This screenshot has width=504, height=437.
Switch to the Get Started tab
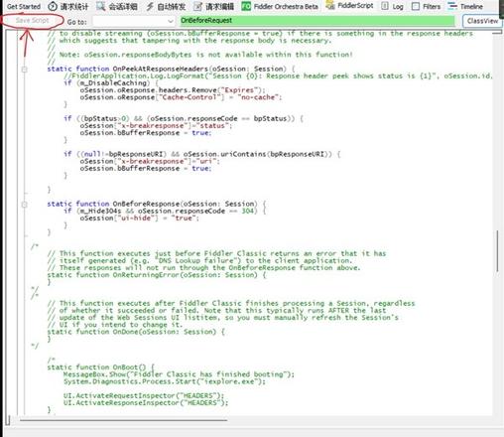point(24,6)
